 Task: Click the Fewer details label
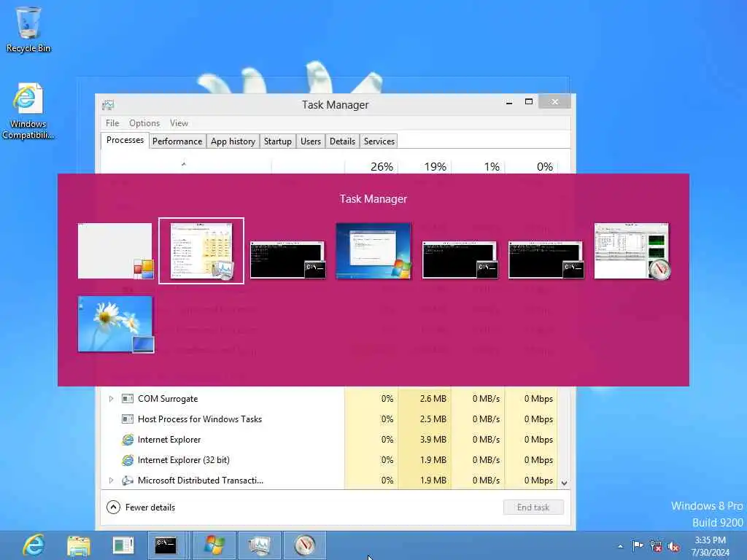150,507
